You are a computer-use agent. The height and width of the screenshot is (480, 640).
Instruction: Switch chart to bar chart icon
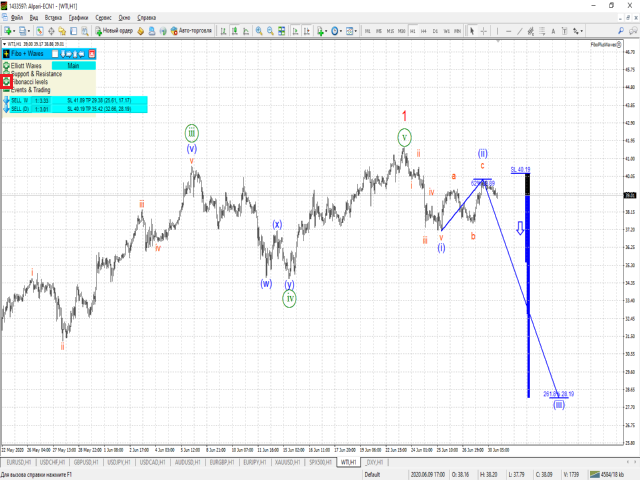(223, 31)
